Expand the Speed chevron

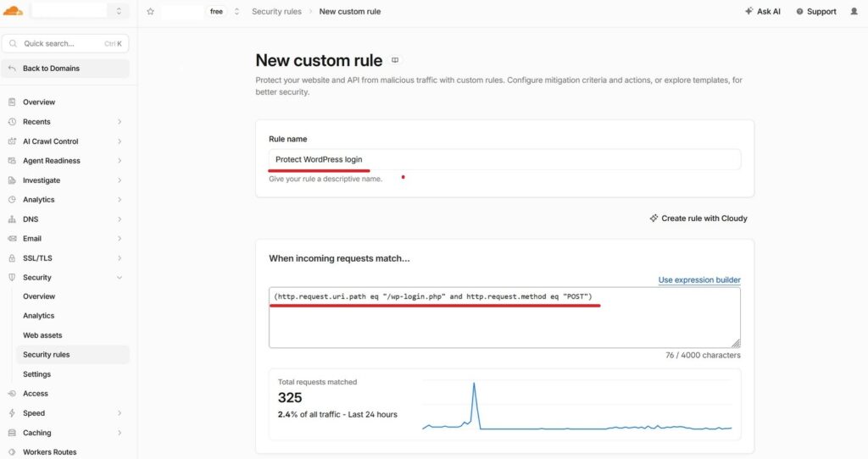click(x=120, y=413)
